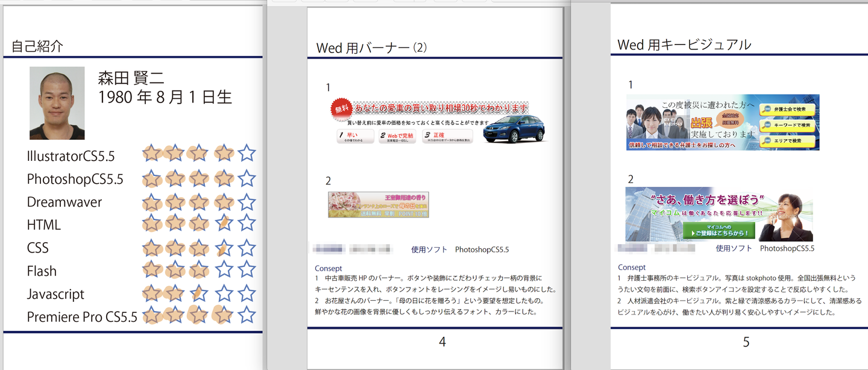This screenshot has height=370, width=868.
Task: Click the profile photo of 森田 賢二
Action: (x=57, y=102)
